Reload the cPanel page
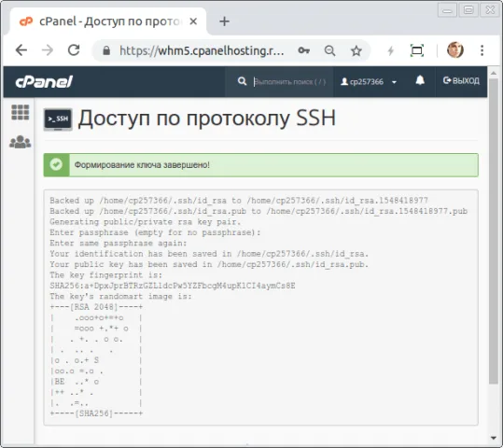The image size is (503, 448). click(74, 50)
